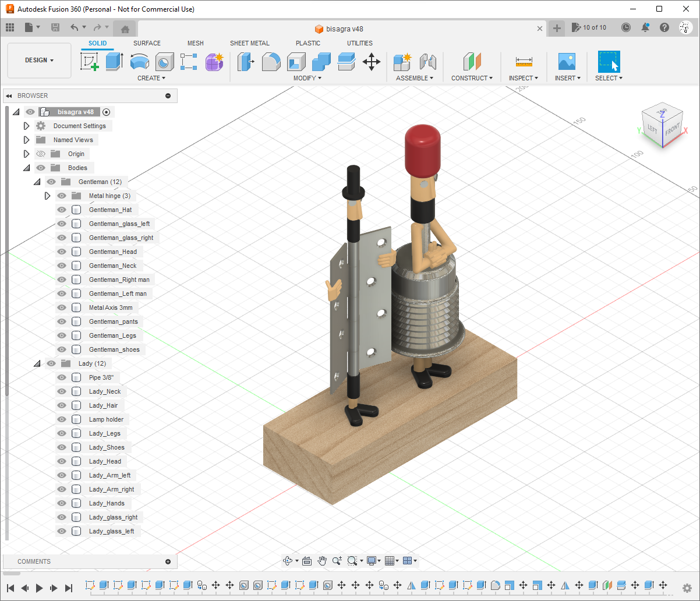
Task: Open the DESIGN workspace selector
Action: (39, 59)
